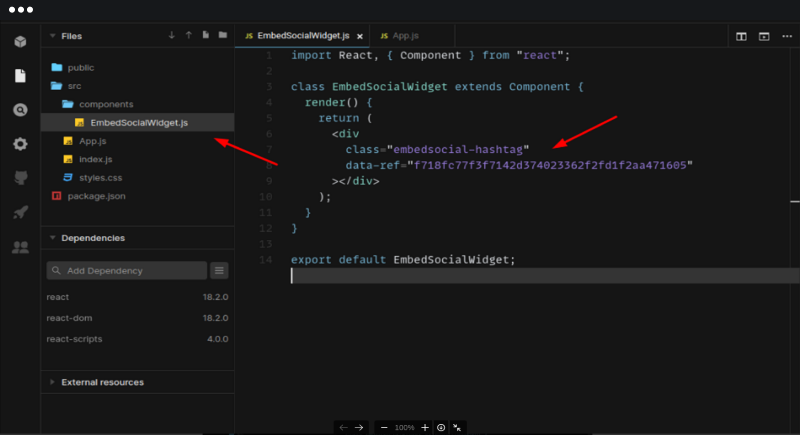Click the class EmbedSocialWidget declaration line

pyautogui.click(x=437, y=87)
